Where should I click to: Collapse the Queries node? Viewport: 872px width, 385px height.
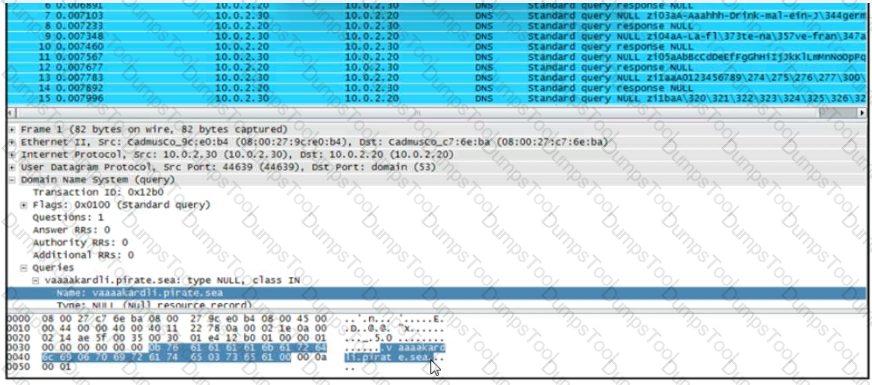pyautogui.click(x=24, y=268)
